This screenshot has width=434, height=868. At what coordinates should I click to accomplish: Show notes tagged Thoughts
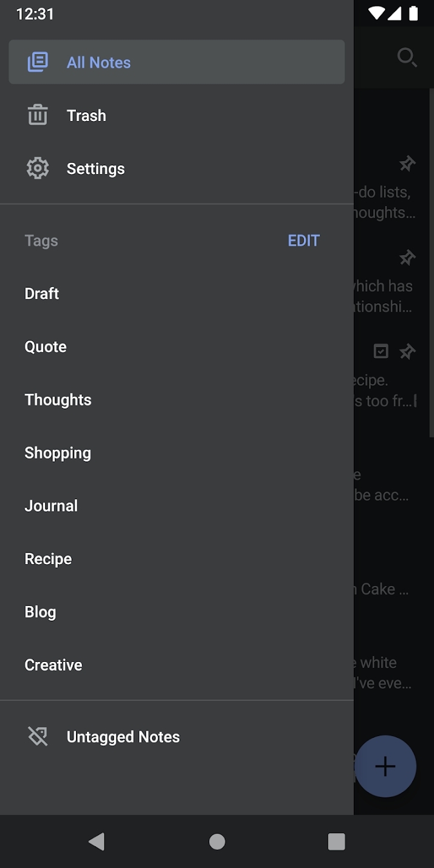point(58,400)
